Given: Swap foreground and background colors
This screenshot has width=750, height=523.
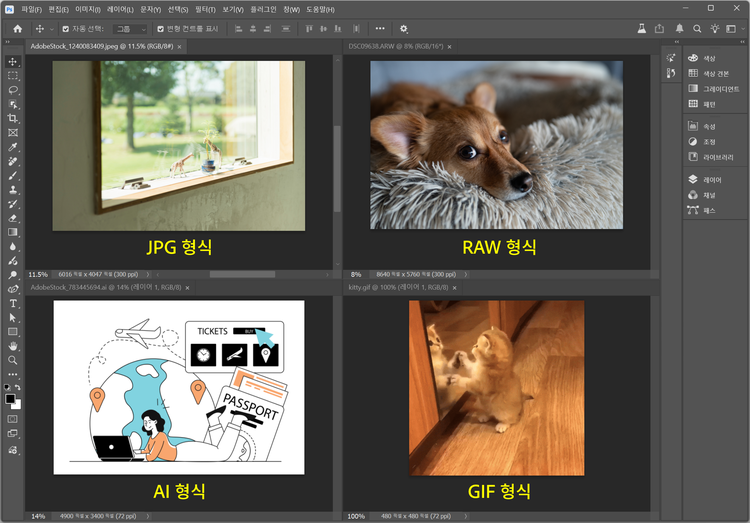Looking at the screenshot, I should 18,387.
